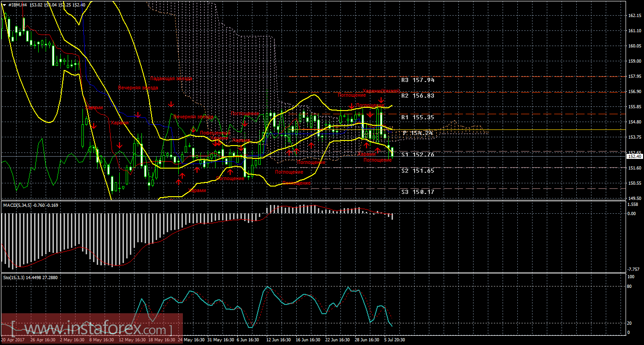The height and width of the screenshot is (345, 644).
Task: Click the 162.15 price axis value
Action: pyautogui.click(x=635, y=16)
